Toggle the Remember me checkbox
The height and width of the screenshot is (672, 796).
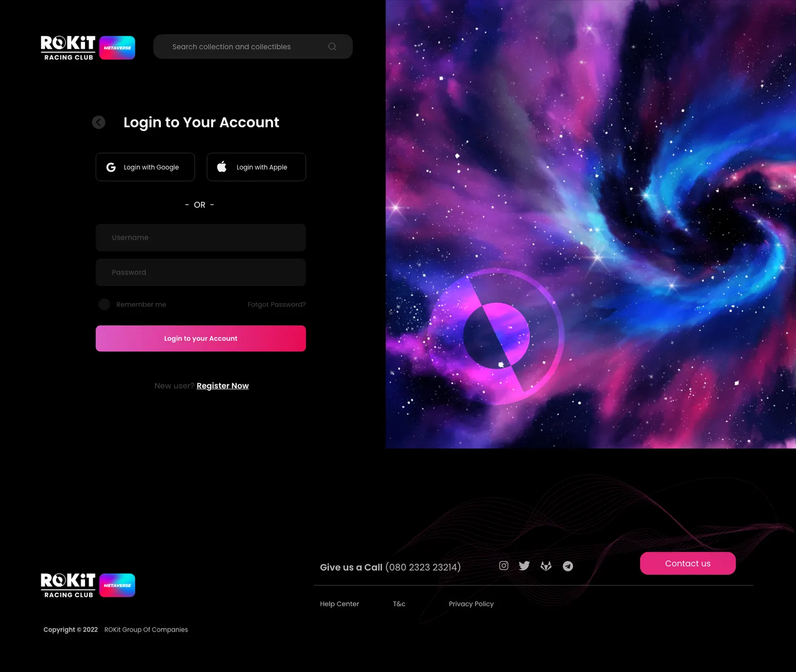[104, 304]
